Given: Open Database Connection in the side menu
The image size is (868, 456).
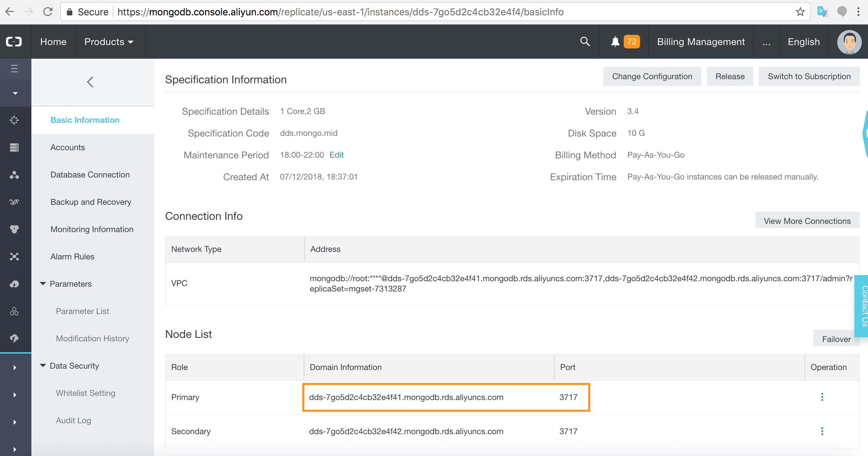Looking at the screenshot, I should point(90,175).
